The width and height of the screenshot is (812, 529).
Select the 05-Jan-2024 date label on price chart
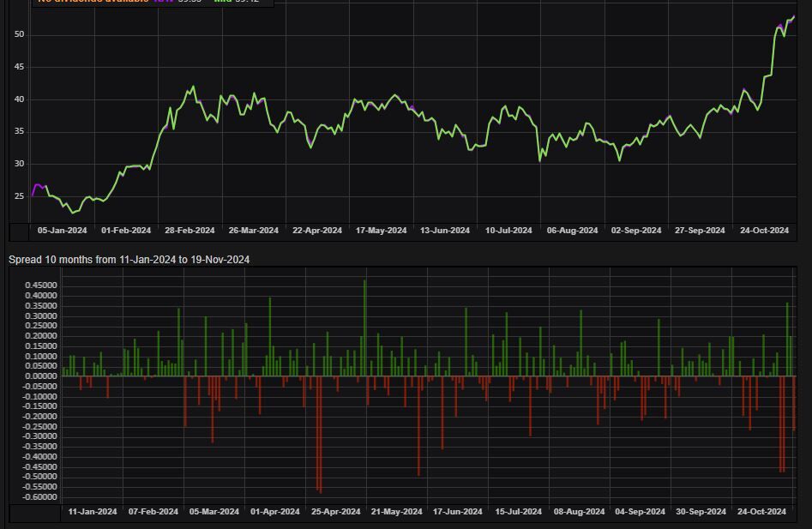(x=62, y=231)
